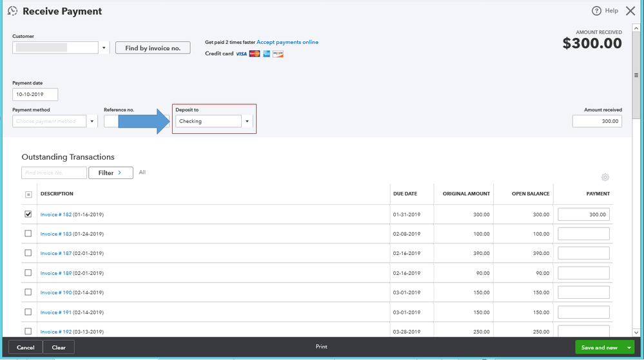644x360 pixels.
Task: Click the ORIGINAL AMOUNT column header
Action: click(466, 194)
